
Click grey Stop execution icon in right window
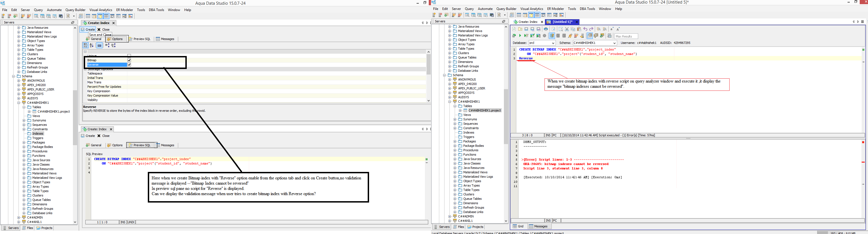pos(545,36)
